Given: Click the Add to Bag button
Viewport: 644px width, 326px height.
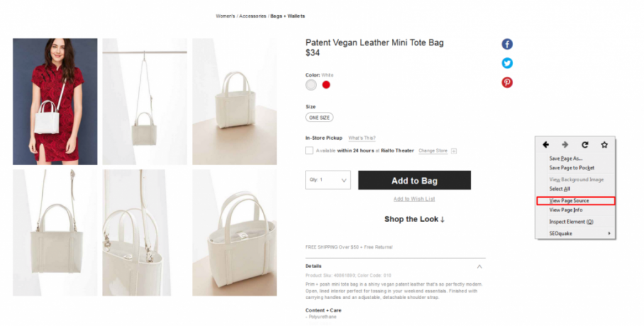Looking at the screenshot, I should coord(414,181).
